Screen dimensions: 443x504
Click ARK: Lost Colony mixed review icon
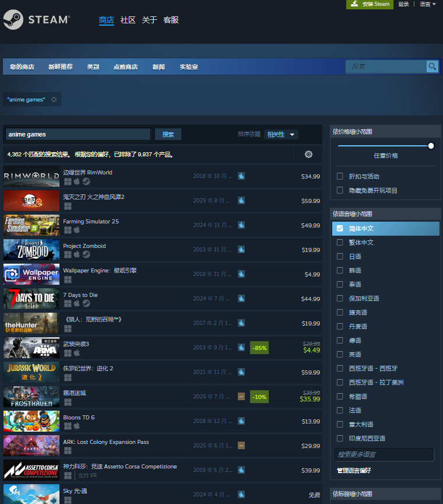click(x=241, y=446)
